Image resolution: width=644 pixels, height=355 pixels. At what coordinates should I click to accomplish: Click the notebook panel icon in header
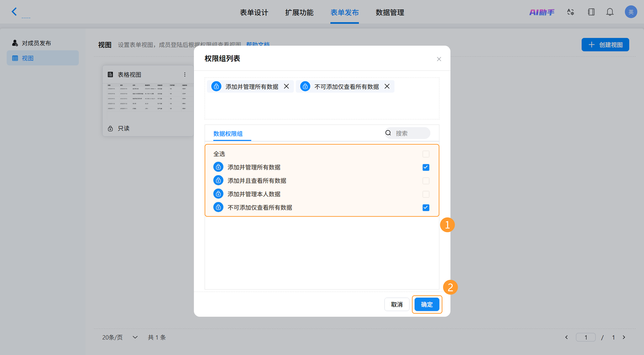tap(591, 12)
